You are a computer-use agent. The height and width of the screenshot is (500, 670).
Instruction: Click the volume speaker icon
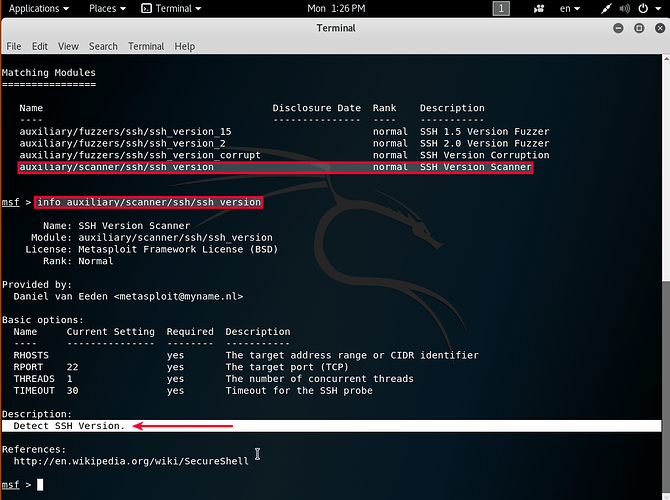[624, 8]
